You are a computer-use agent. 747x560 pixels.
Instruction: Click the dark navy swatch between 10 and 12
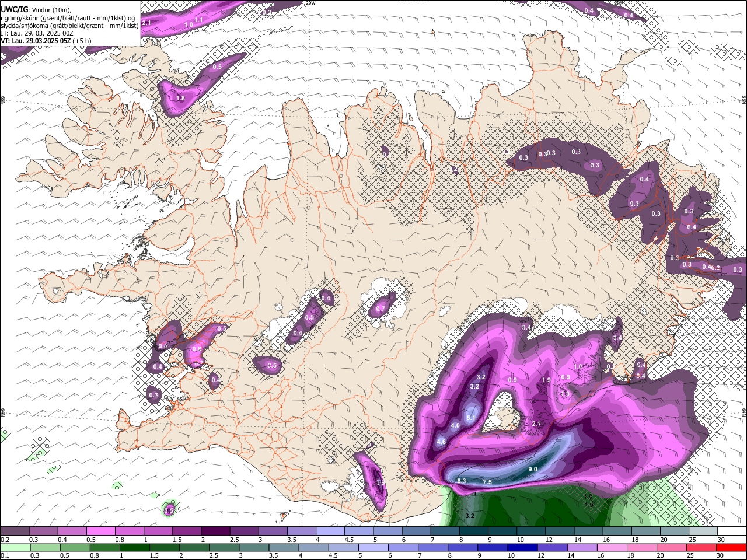pos(521,547)
